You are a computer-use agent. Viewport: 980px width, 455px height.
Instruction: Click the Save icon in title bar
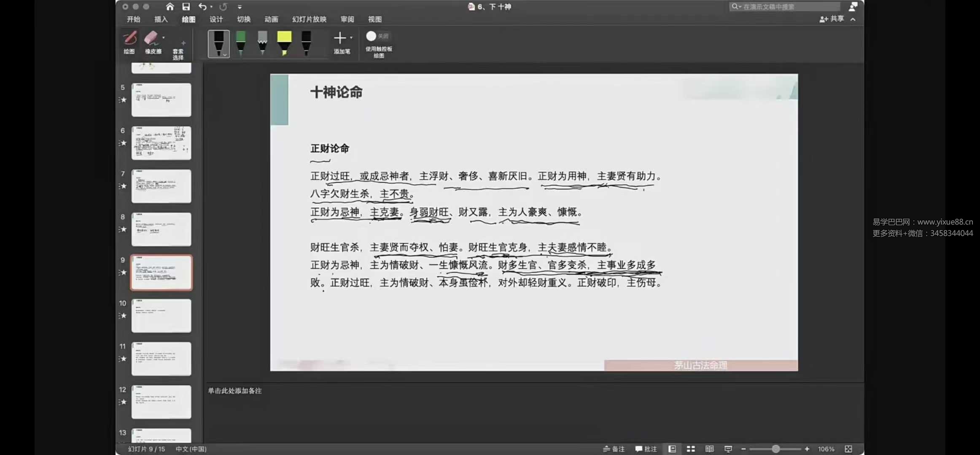pos(186,7)
